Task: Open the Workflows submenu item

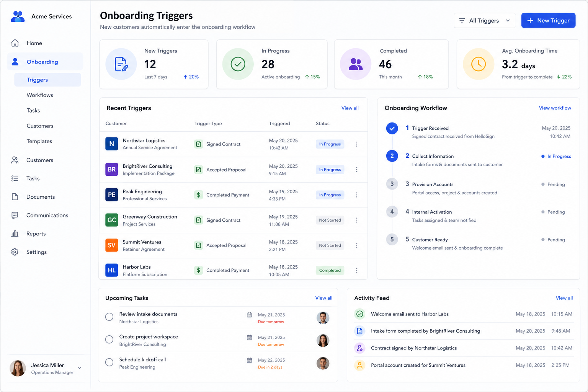Action: (40, 95)
